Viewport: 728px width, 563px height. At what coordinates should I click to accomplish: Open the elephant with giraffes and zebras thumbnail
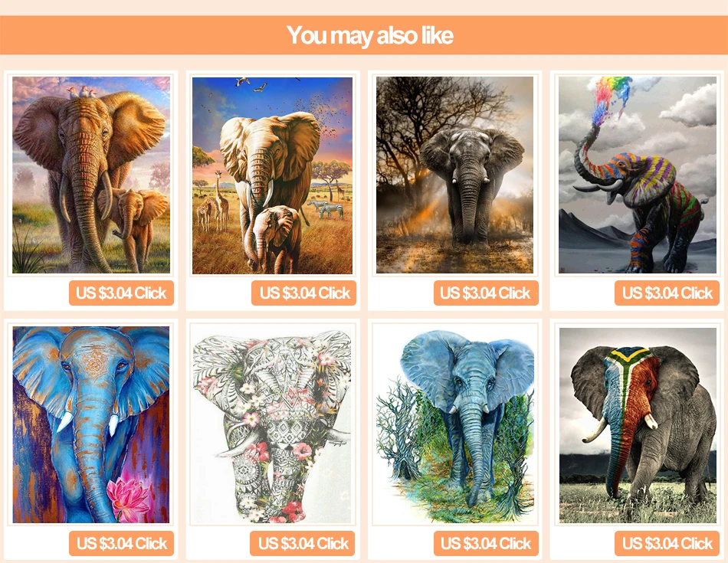click(x=273, y=175)
